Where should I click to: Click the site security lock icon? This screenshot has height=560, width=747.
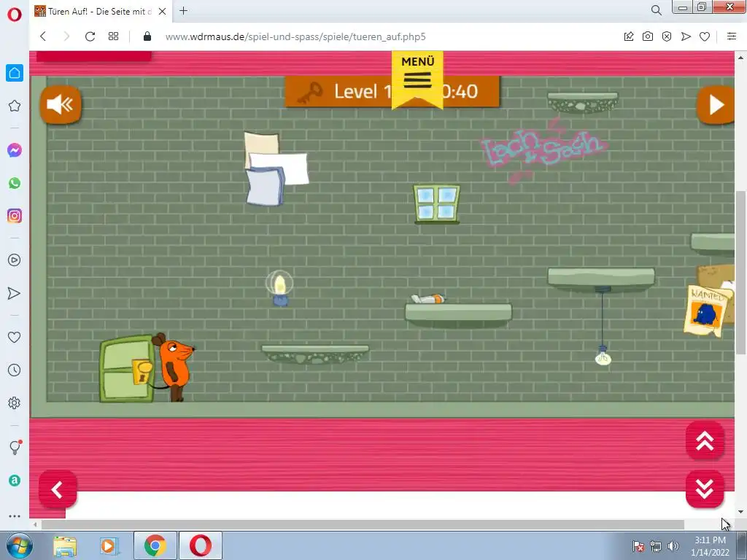click(x=147, y=36)
